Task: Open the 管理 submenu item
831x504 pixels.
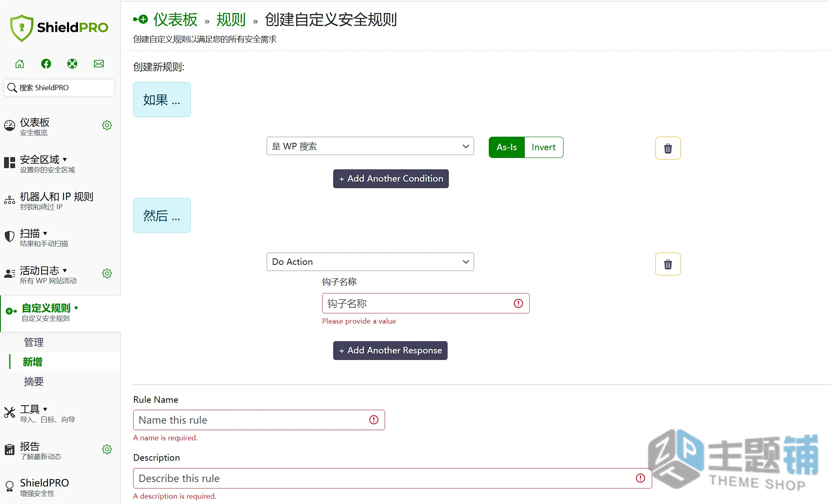Action: pos(33,342)
